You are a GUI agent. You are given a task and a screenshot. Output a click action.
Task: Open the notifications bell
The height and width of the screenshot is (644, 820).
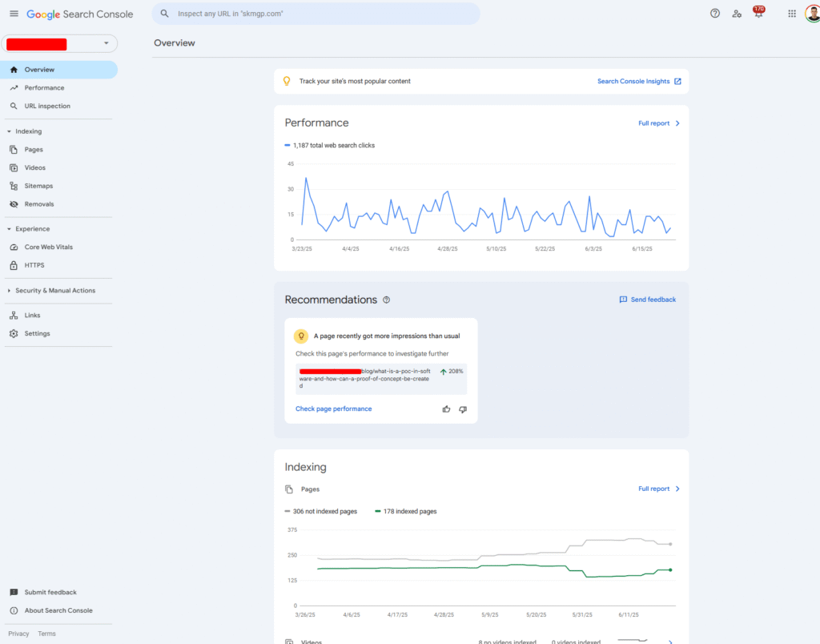(x=758, y=13)
